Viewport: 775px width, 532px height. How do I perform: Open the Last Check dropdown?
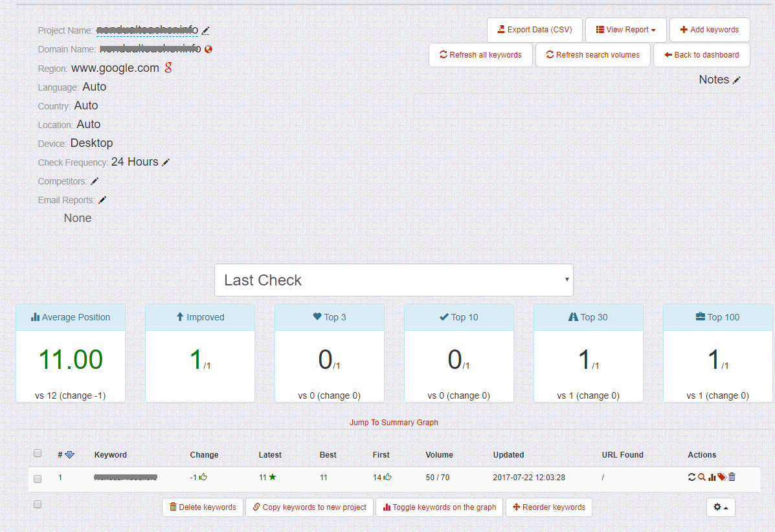pyautogui.click(x=394, y=280)
